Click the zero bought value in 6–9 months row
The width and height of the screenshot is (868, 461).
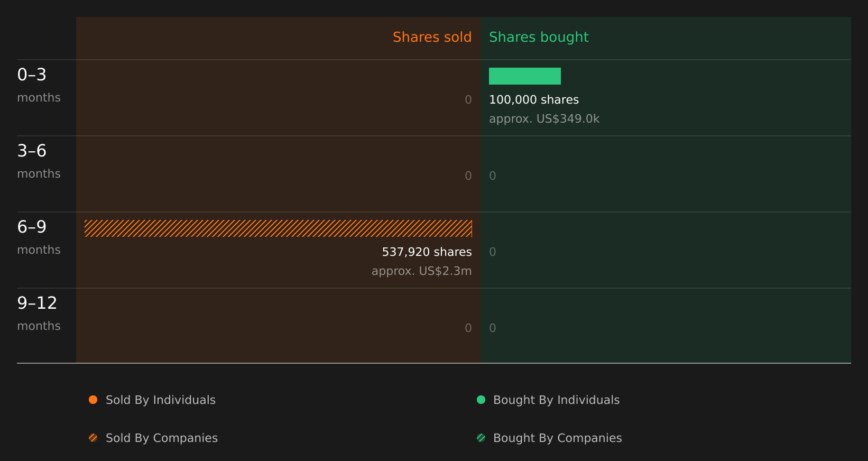(493, 252)
